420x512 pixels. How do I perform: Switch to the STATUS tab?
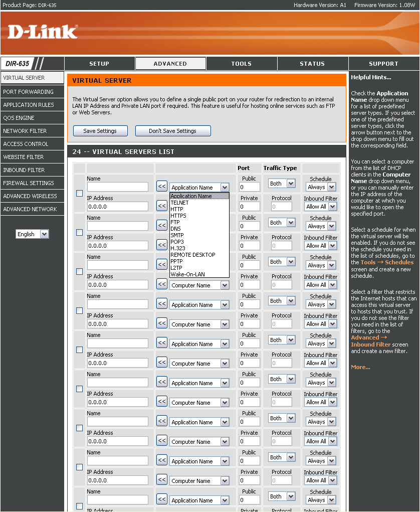[313, 64]
